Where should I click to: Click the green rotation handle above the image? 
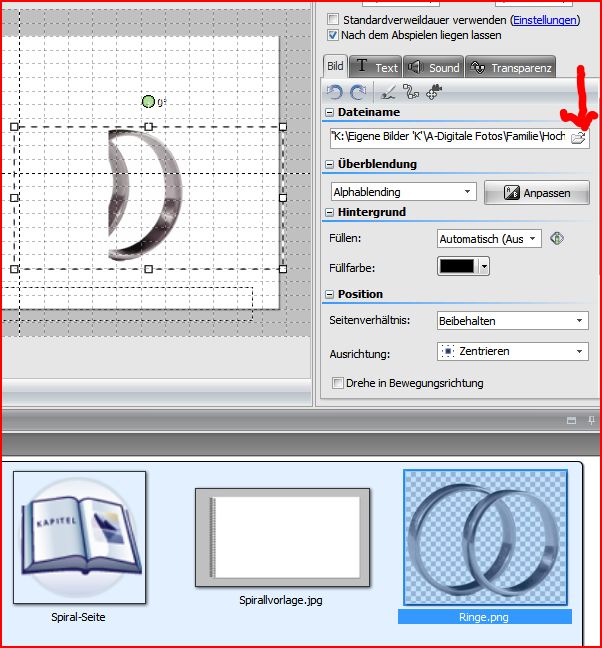click(148, 101)
